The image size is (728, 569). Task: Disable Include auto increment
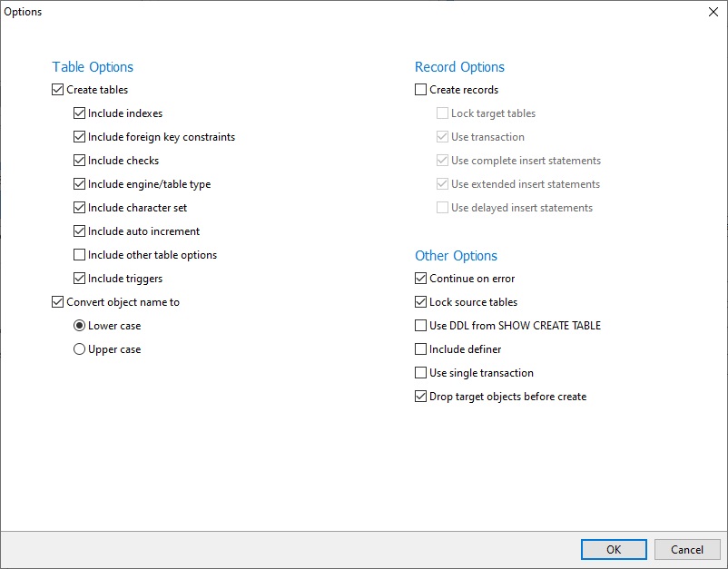pos(80,231)
